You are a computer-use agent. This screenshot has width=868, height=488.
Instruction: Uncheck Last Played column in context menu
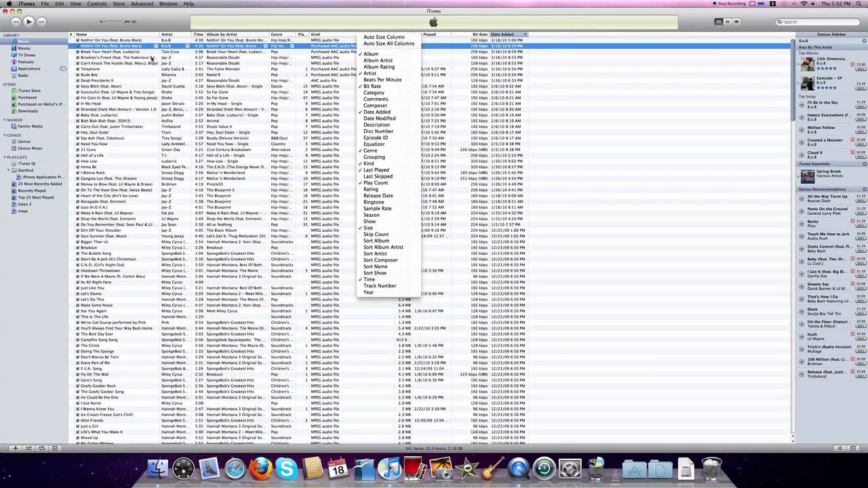click(376, 170)
